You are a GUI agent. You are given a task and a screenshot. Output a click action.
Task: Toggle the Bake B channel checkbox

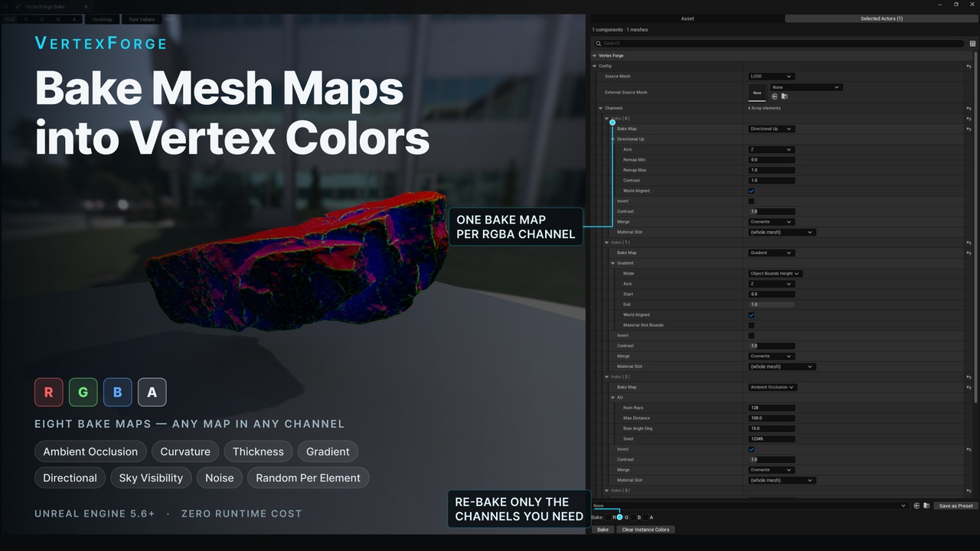(635, 517)
